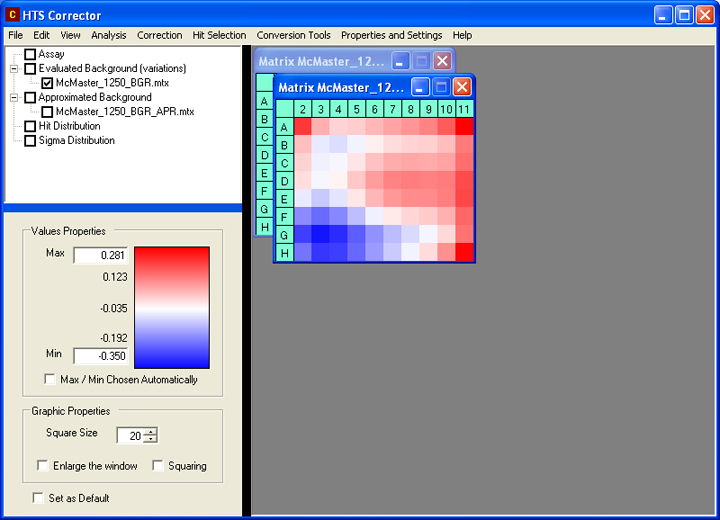This screenshot has height=520, width=720.
Task: Toggle the Approximated Background checkbox
Action: point(30,97)
